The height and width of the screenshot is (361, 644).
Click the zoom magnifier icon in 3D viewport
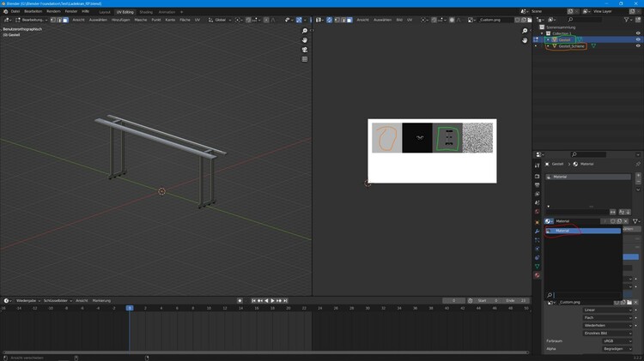[305, 31]
